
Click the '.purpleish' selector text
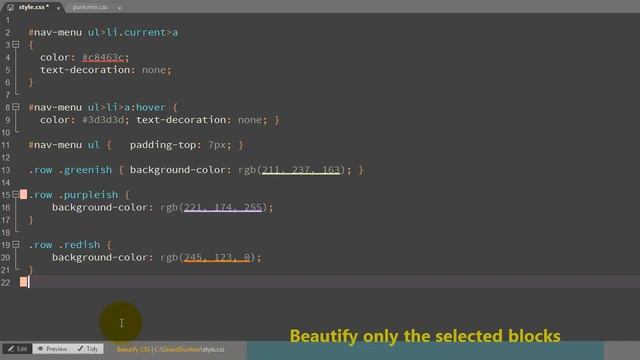click(x=88, y=194)
